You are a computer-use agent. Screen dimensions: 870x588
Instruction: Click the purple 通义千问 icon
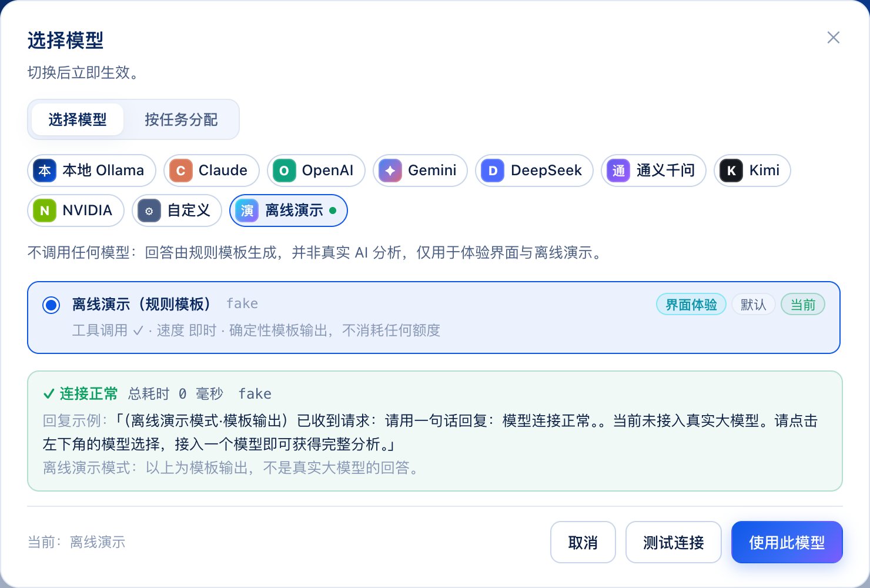click(x=618, y=171)
